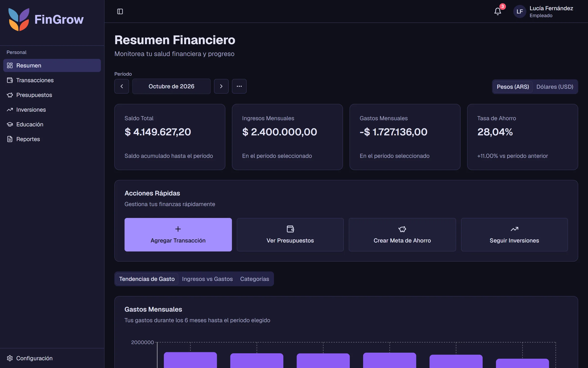This screenshot has height=368, width=588.
Task: Click the Gastos Mensuales value -$ 1.727.136,00
Action: click(x=393, y=132)
